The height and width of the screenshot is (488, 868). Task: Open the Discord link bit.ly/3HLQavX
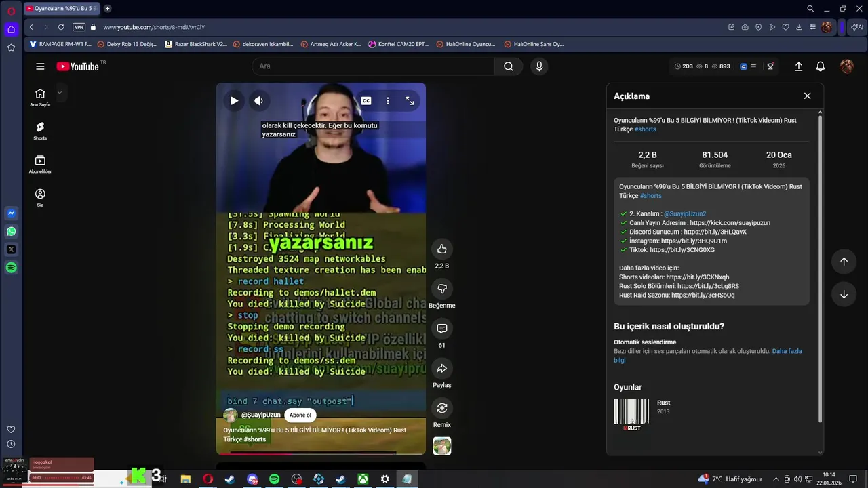pyautogui.click(x=715, y=232)
